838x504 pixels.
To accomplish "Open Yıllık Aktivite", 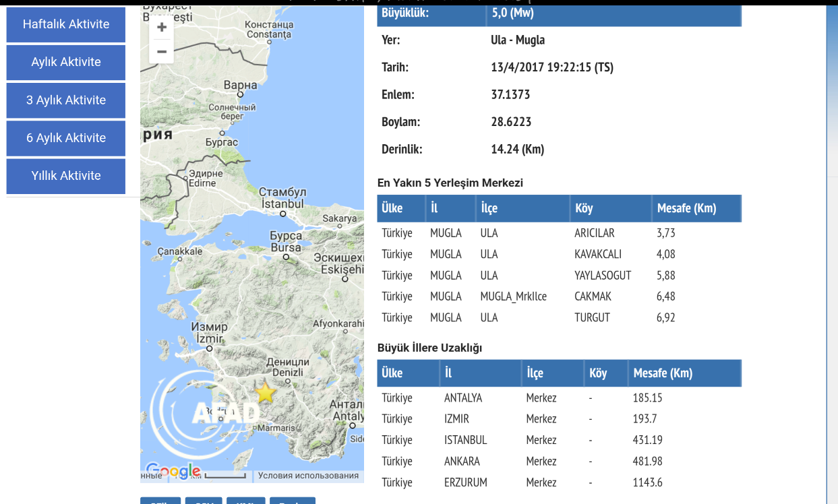I will pyautogui.click(x=66, y=176).
